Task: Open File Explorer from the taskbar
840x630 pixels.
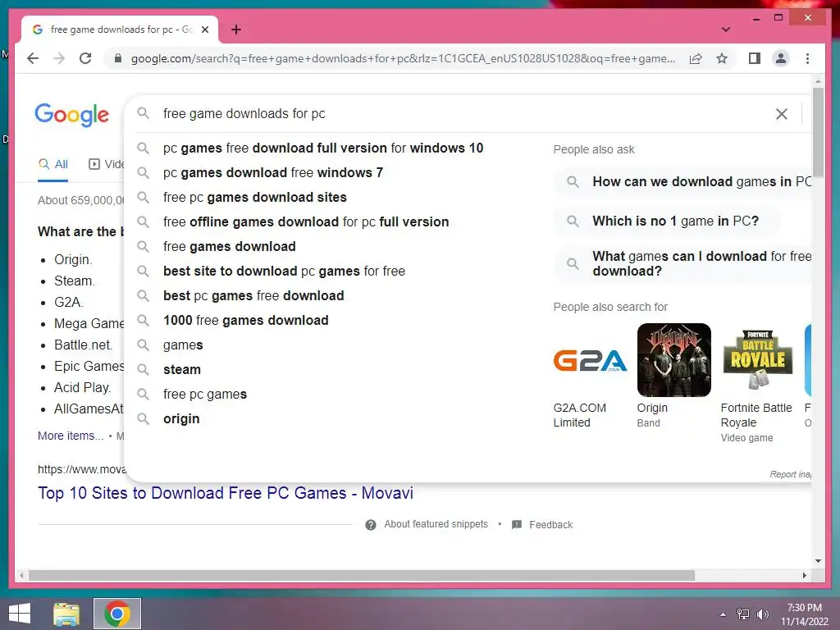Action: (66, 614)
